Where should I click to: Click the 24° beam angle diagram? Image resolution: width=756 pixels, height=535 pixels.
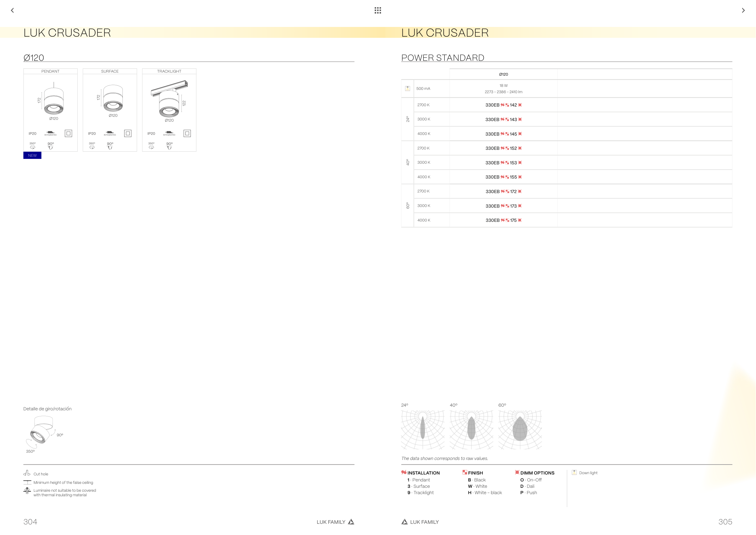pos(423,430)
